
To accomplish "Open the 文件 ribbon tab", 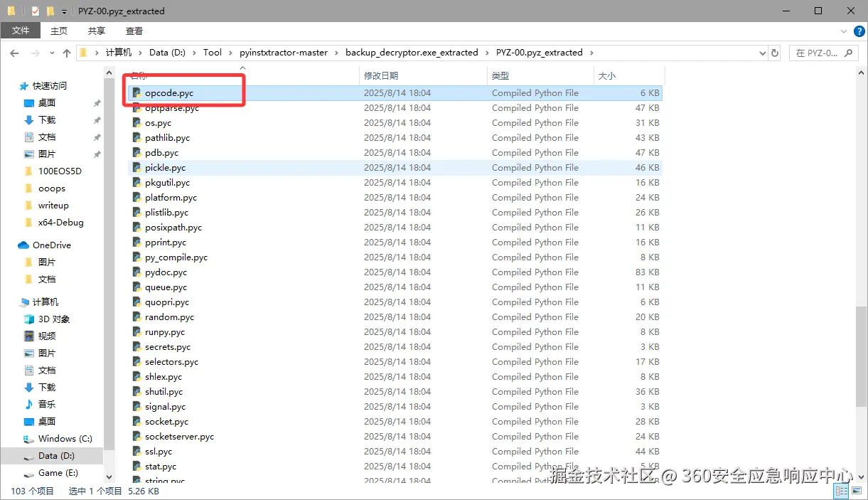I will [21, 31].
